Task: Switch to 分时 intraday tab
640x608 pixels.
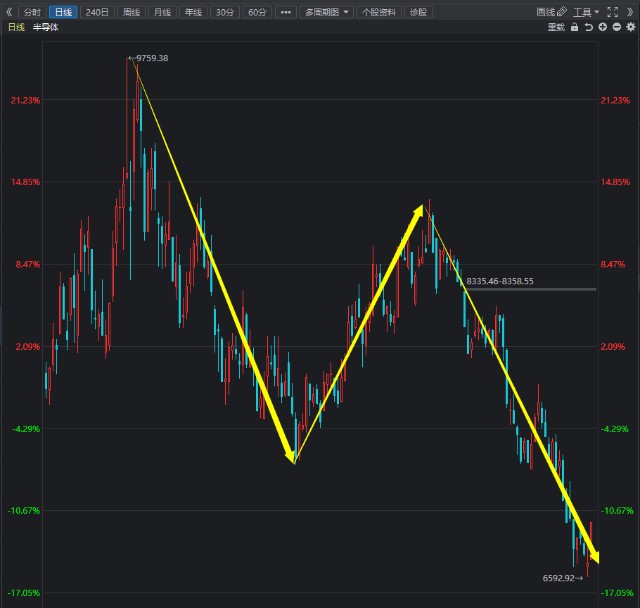Action: [x=32, y=12]
